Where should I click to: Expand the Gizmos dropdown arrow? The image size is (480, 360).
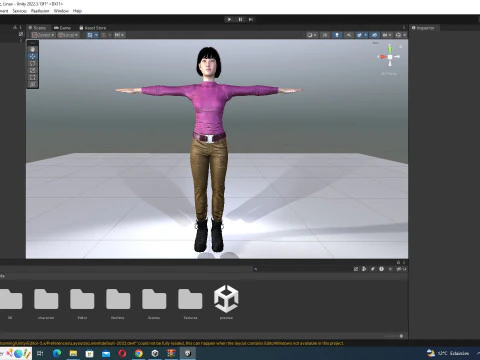click(x=405, y=35)
